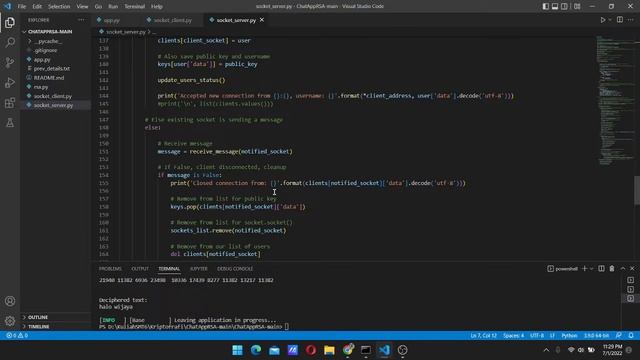Create a new terminal with plus icon
640x360 pixels.
click(x=584, y=269)
